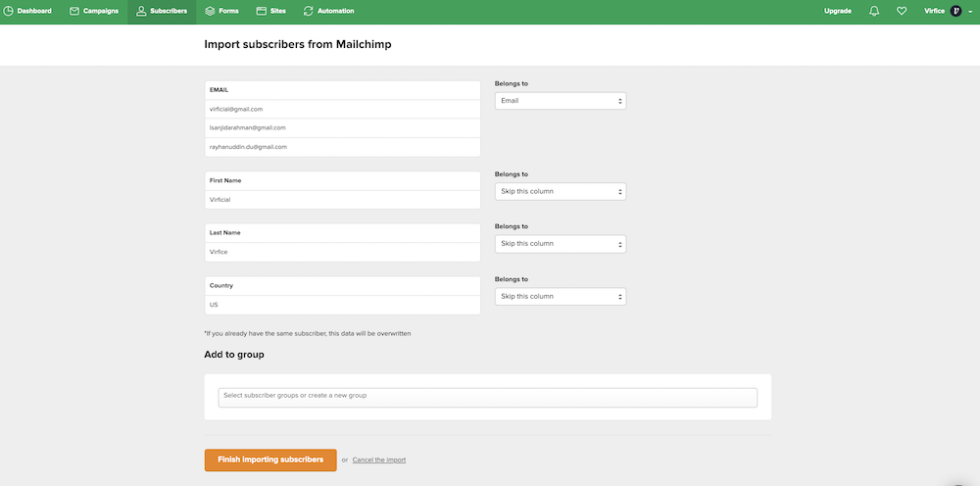Open notifications bell icon

click(874, 11)
